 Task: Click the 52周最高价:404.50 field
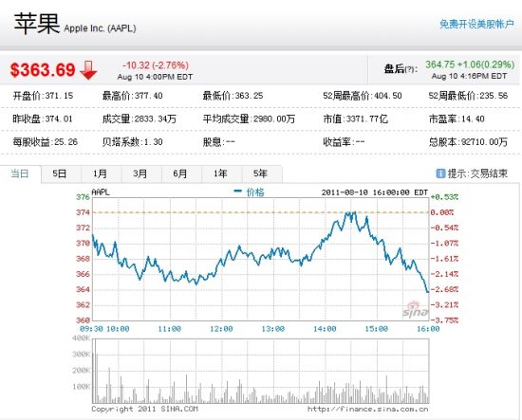363,96
